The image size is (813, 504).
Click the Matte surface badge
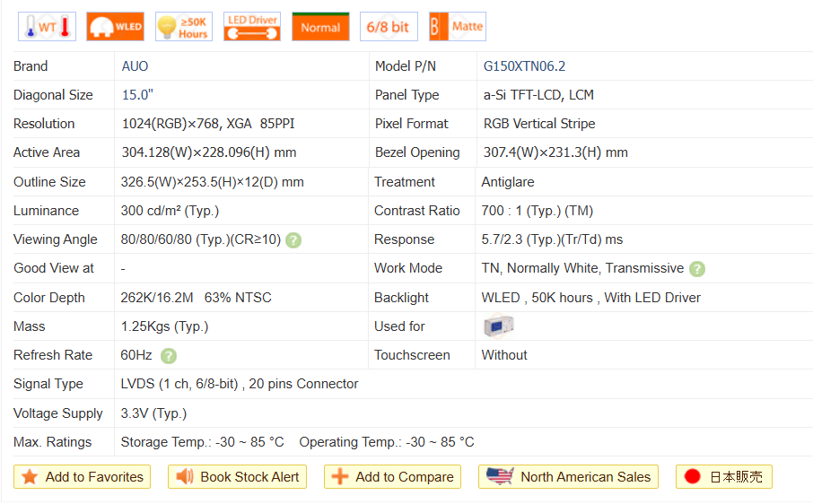458,27
